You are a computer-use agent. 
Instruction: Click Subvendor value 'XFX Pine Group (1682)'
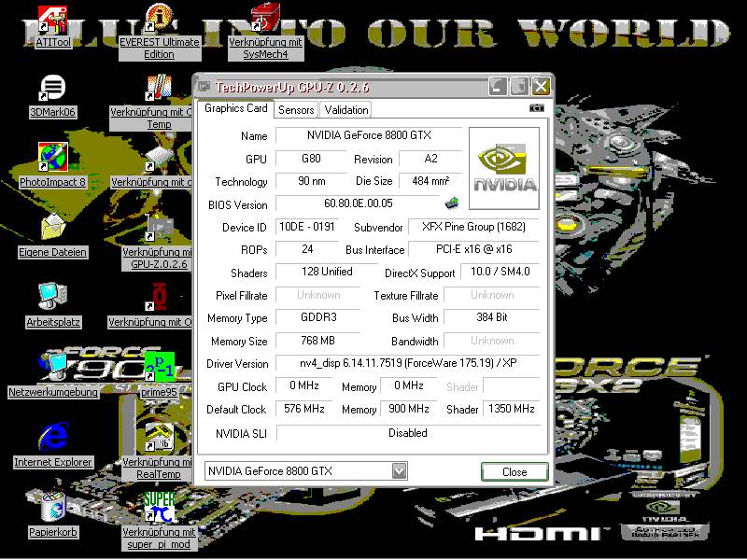point(473,227)
